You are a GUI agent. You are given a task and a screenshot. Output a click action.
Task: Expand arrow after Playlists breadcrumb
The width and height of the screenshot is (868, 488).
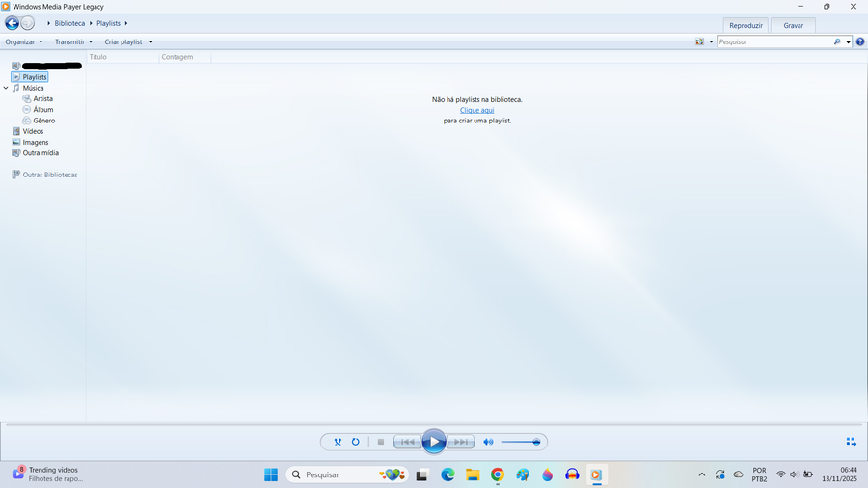tap(126, 23)
